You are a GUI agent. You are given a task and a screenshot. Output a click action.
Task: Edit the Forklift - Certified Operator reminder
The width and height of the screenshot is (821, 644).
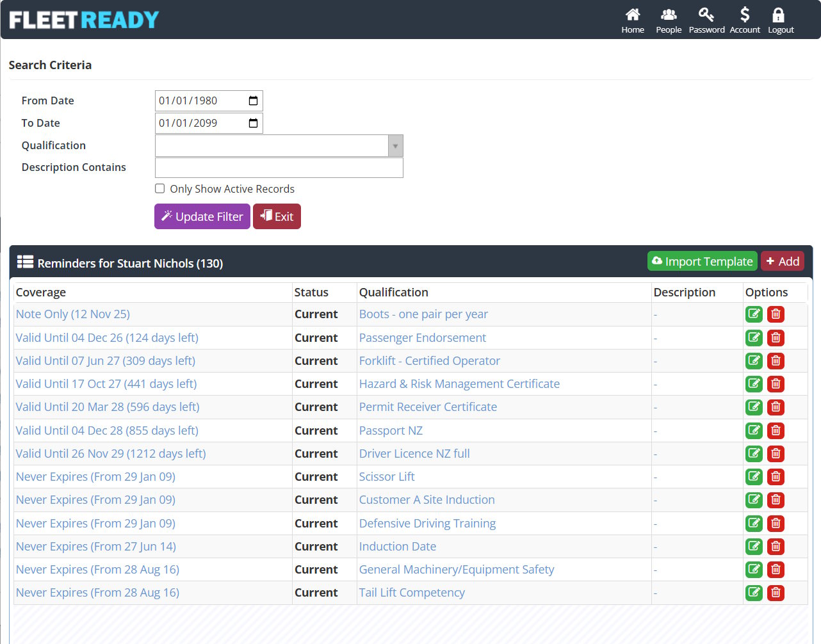(754, 360)
